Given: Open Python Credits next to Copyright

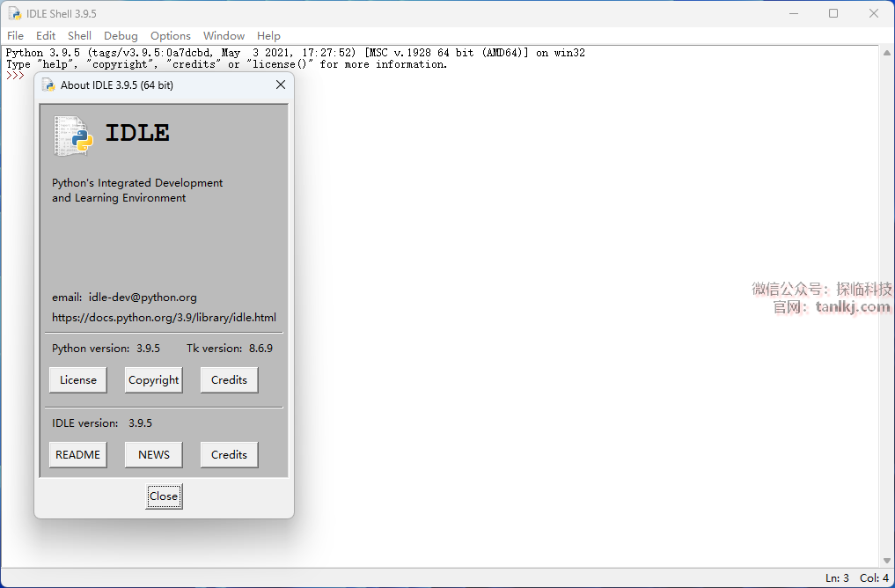Looking at the screenshot, I should [229, 380].
